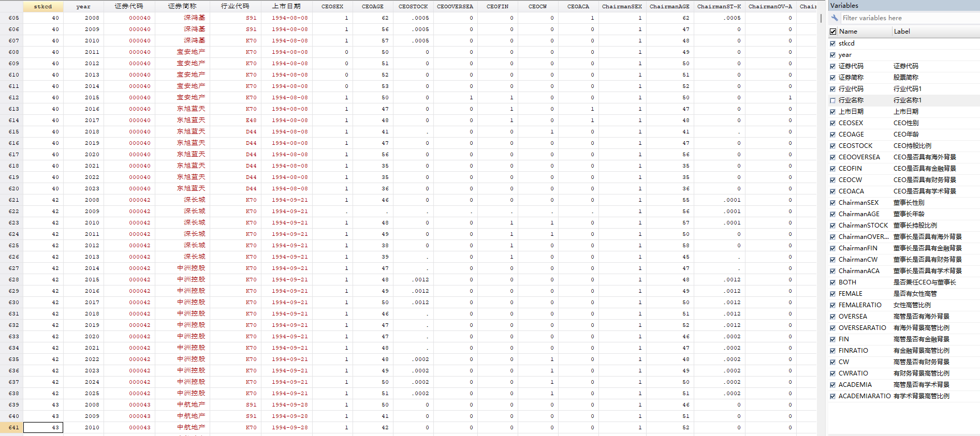Screen dimensions: 980x436
Task: Click 东旭蓝天 in row 615
Action: coord(191,131)
